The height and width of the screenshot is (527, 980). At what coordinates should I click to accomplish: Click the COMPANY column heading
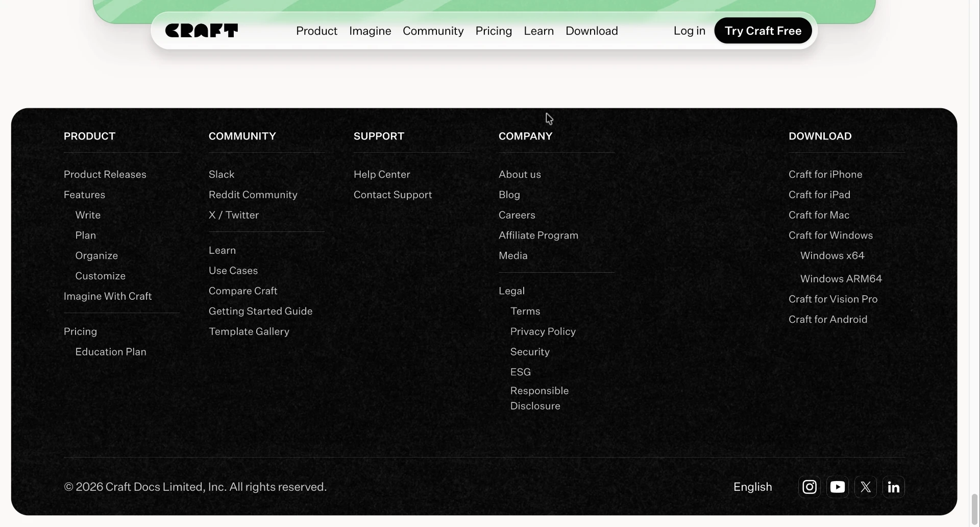click(525, 136)
